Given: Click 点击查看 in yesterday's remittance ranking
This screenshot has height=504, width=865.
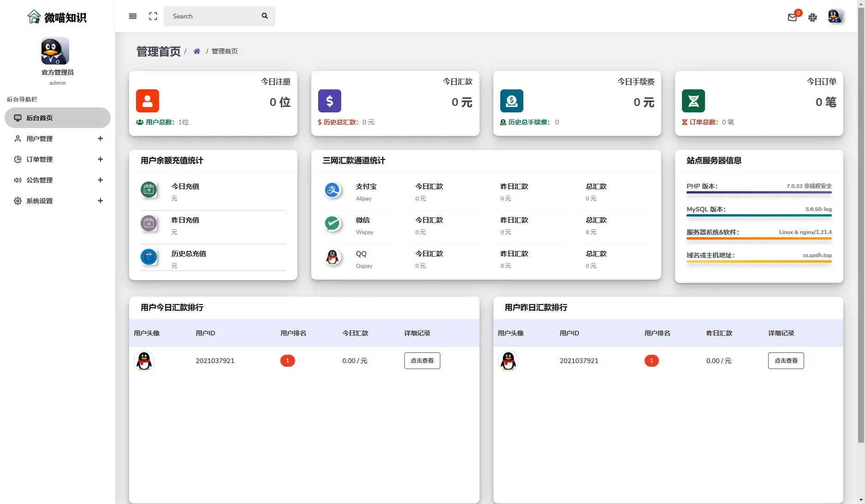Looking at the screenshot, I should tap(786, 361).
